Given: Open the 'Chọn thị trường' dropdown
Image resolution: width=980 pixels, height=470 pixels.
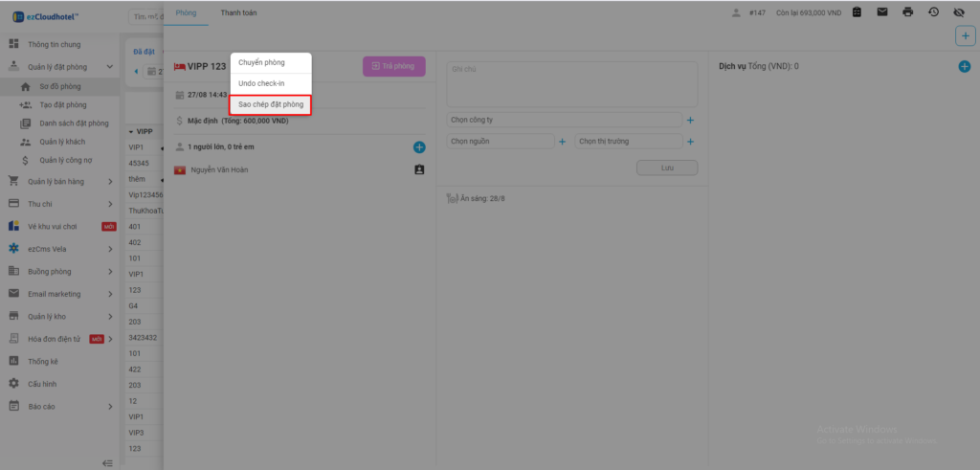Looking at the screenshot, I should (x=627, y=142).
